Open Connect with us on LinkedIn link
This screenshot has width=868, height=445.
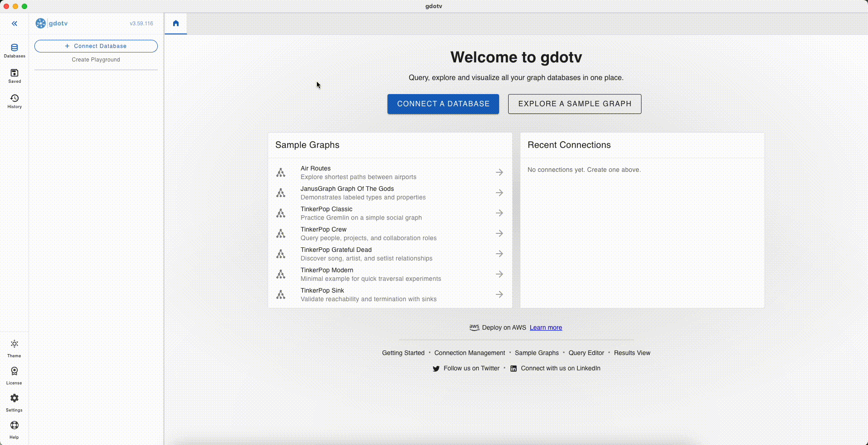(560, 369)
